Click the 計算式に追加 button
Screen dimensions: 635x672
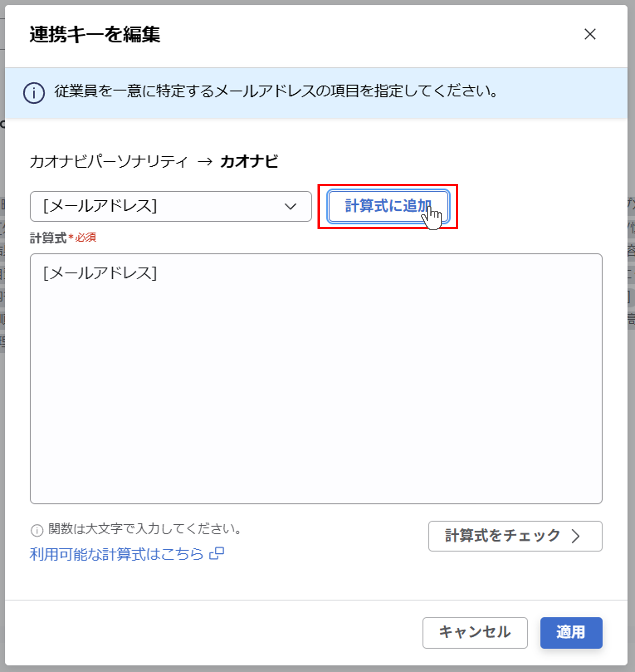[388, 206]
